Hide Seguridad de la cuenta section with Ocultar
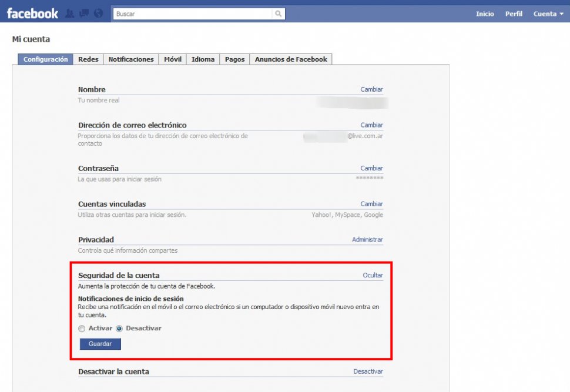The width and height of the screenshot is (570, 392). click(x=373, y=275)
